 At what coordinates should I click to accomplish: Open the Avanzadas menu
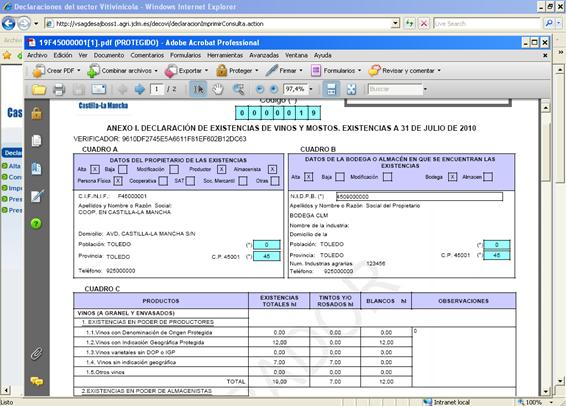tap(264, 55)
